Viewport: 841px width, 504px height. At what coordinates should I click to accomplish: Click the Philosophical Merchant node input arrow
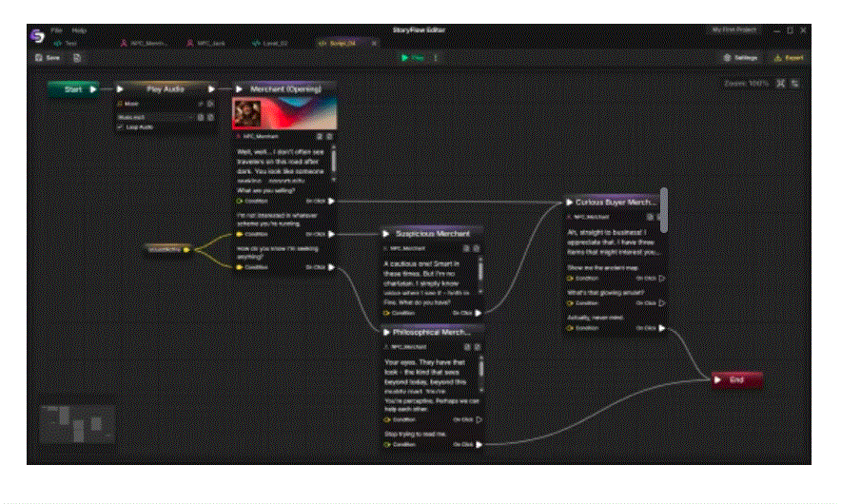pos(385,333)
